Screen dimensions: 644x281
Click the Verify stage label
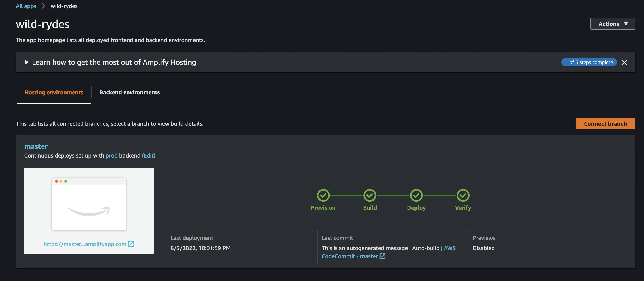[x=463, y=208]
